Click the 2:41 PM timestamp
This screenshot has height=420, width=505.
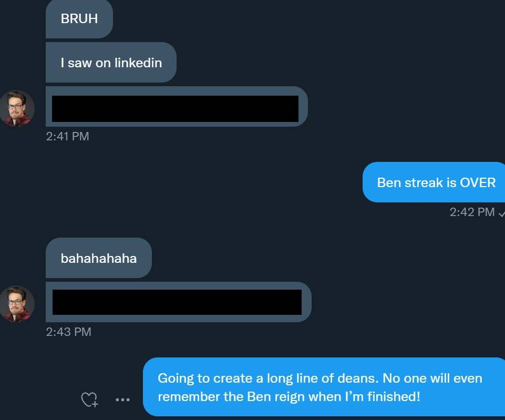click(x=68, y=136)
